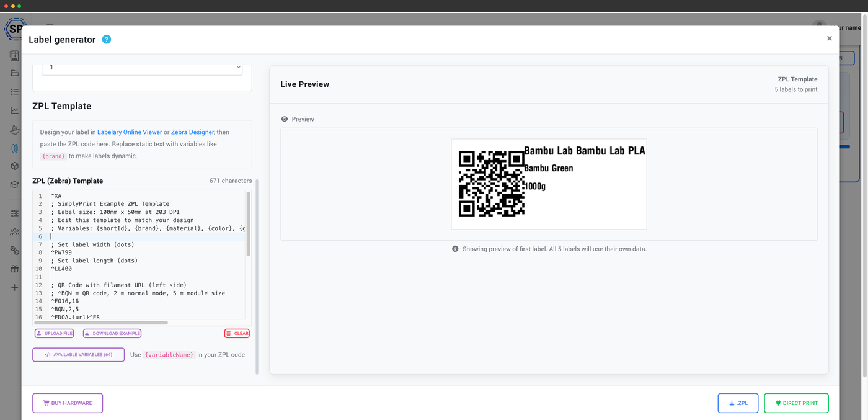The height and width of the screenshot is (420, 868).
Task: Open the sliders settings icon in sidebar
Action: 14,213
